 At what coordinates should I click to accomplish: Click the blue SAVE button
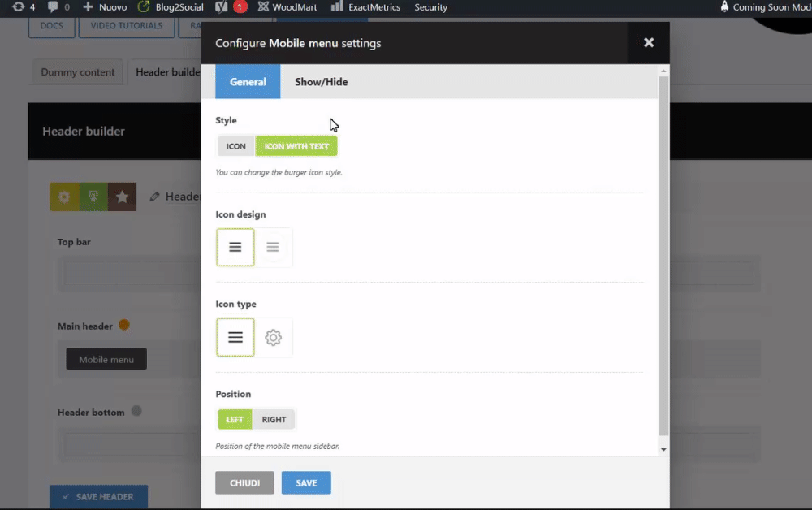click(x=306, y=482)
